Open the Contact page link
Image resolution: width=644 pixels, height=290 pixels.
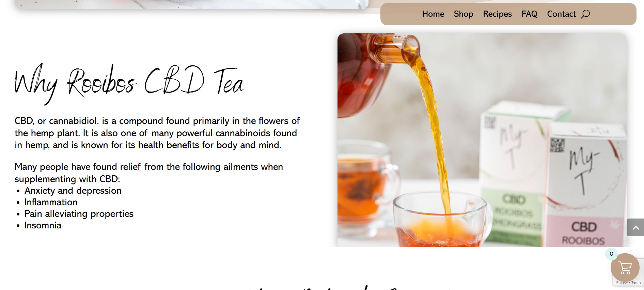[x=561, y=14]
